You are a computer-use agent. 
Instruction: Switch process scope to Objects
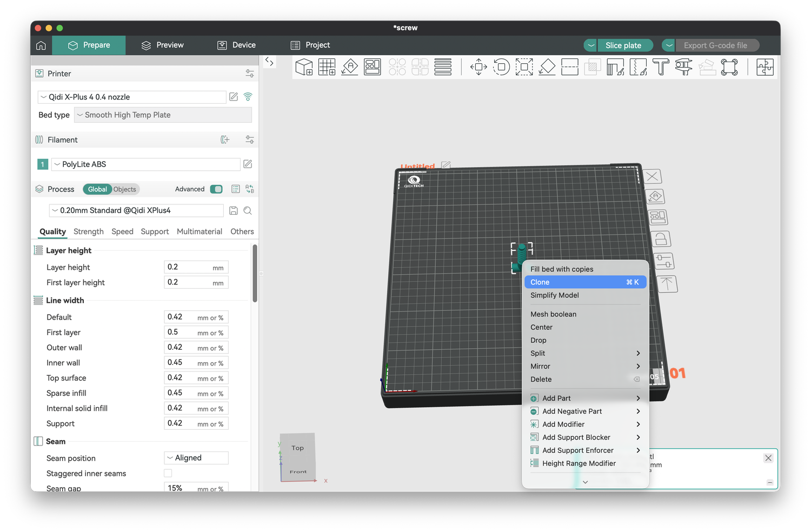(125, 189)
